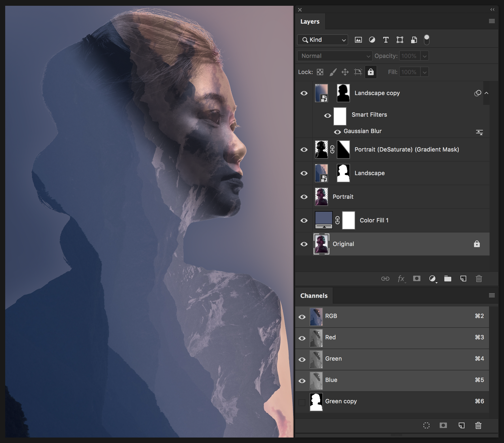This screenshot has width=504, height=443.
Task: Filter layers by type (text) layers
Action: tap(386, 40)
